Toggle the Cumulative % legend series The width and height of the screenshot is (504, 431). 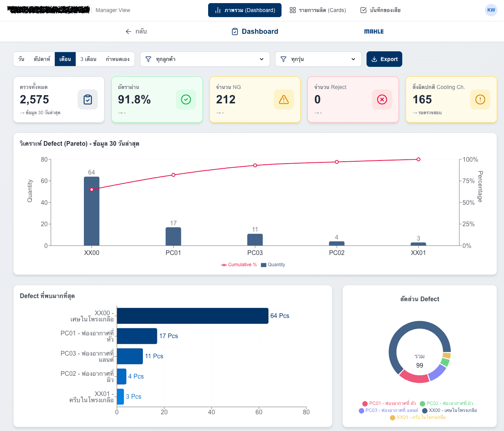[239, 265]
